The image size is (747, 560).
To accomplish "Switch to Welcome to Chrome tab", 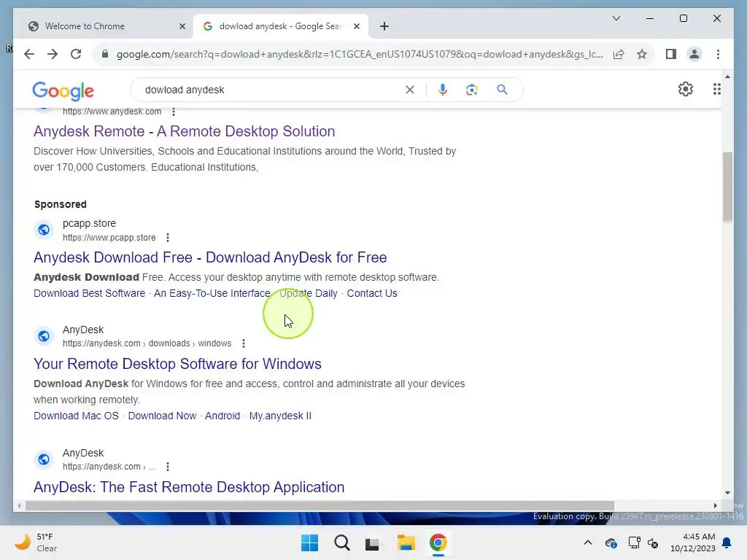I will pyautogui.click(x=104, y=26).
